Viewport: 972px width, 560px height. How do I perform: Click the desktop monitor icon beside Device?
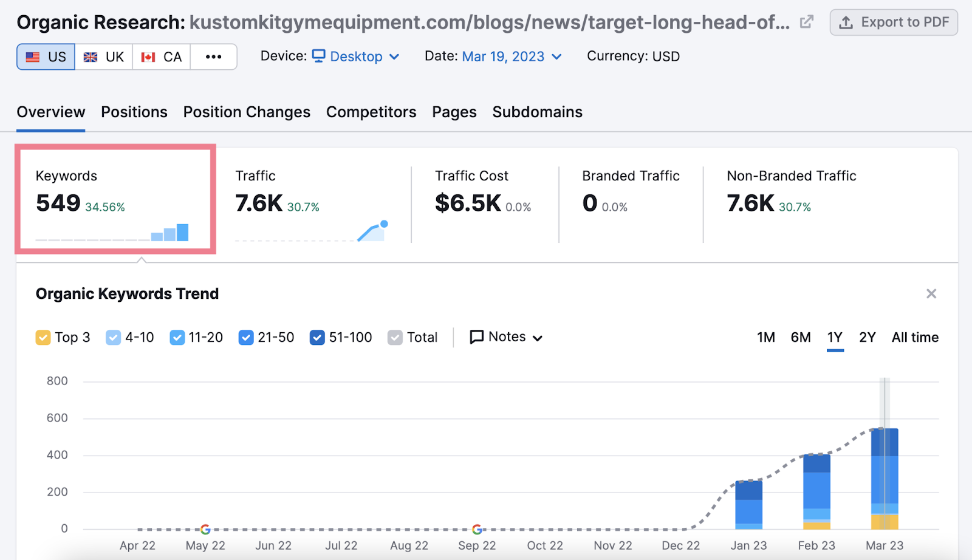click(318, 56)
